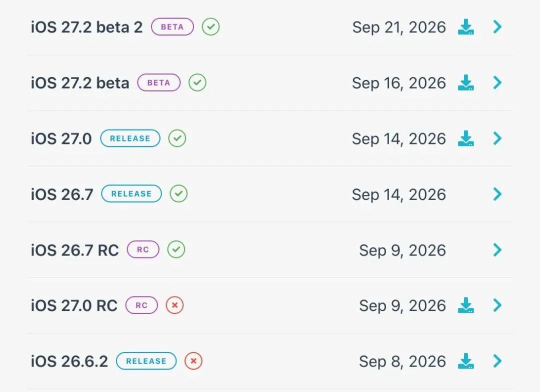Download iOS 27.2 beta 2 firmware
This screenshot has width=540, height=392.
(465, 27)
